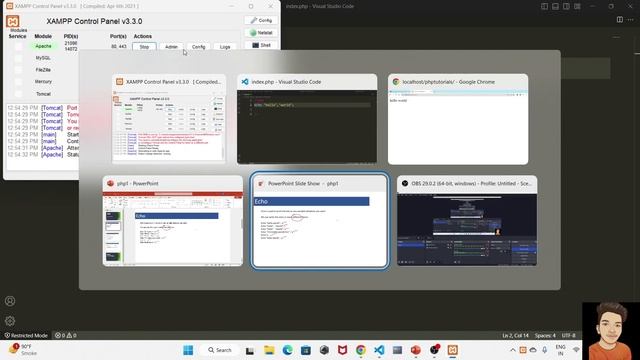This screenshot has height=360, width=640.
Task: Toggle VS Code primary sidebar layout icon
Action: [x=544, y=6]
